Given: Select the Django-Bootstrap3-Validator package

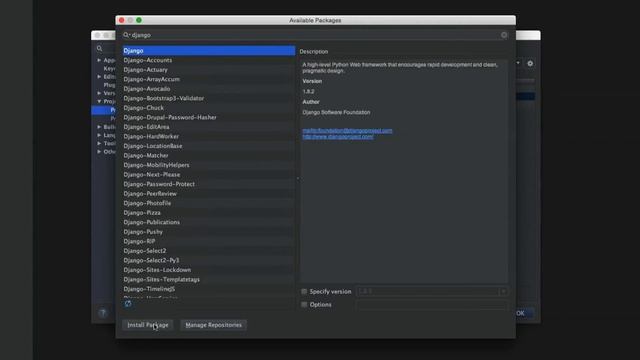Looking at the screenshot, I should click(209, 98).
